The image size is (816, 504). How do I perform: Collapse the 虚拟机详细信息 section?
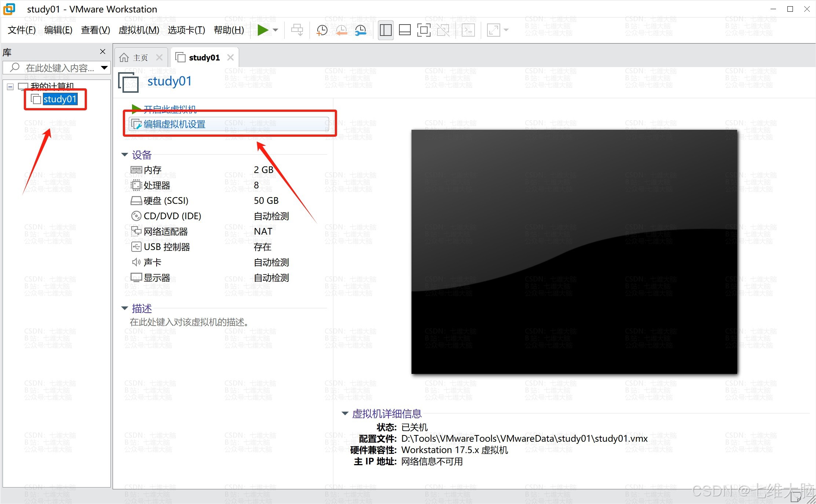(345, 413)
